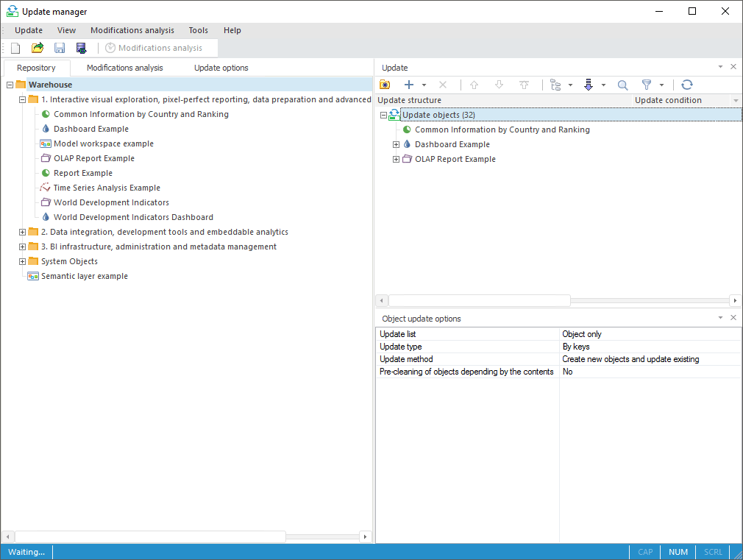The width and height of the screenshot is (743, 560).
Task: Open the Tools menu
Action: click(x=198, y=30)
